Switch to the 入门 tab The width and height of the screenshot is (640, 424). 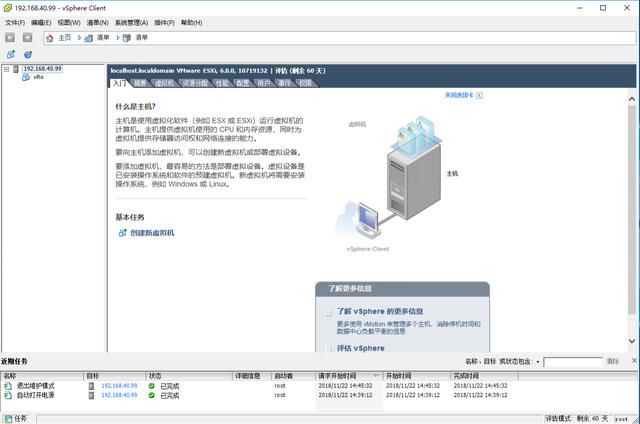120,83
